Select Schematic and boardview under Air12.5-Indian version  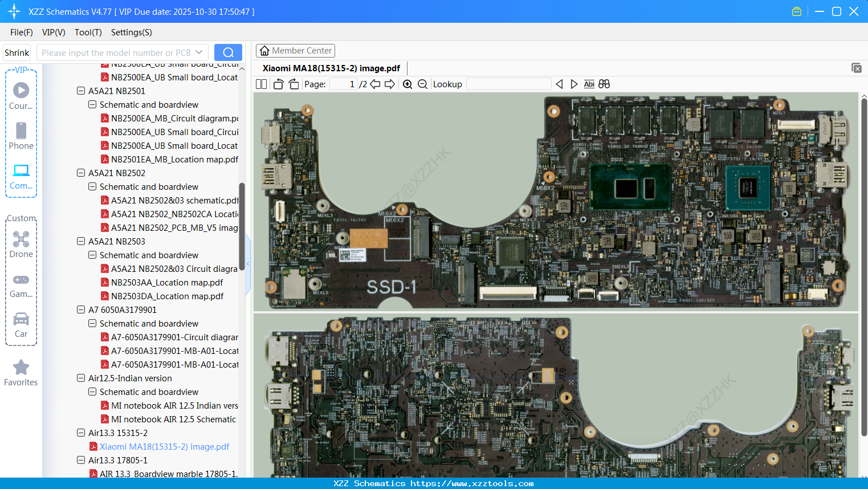149,392
